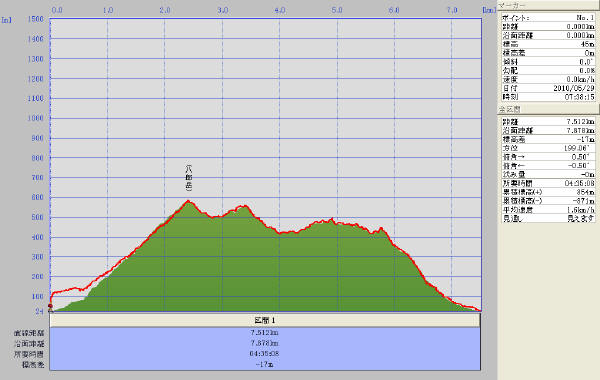
Task: Select the 方位 row label
Action: [x=510, y=148]
